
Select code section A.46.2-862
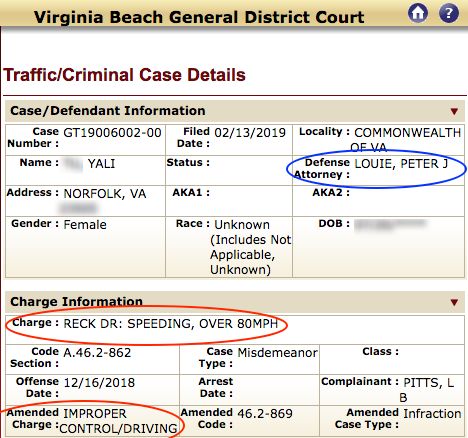pyautogui.click(x=97, y=353)
